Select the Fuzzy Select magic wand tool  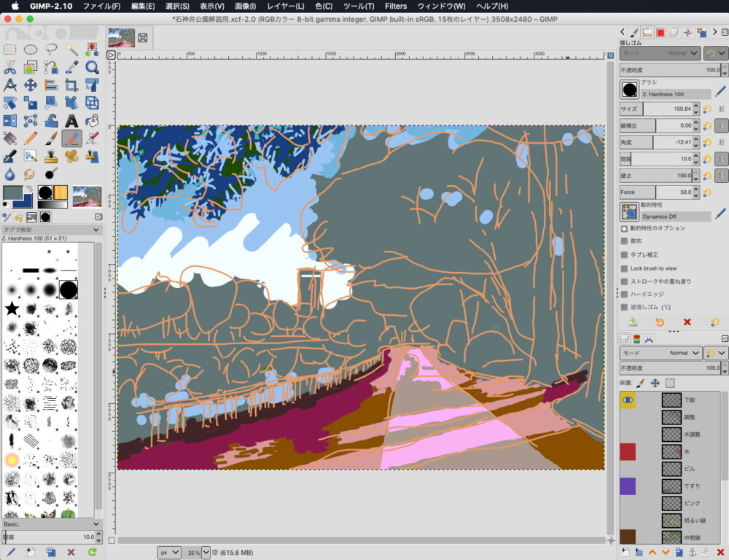pos(71,49)
